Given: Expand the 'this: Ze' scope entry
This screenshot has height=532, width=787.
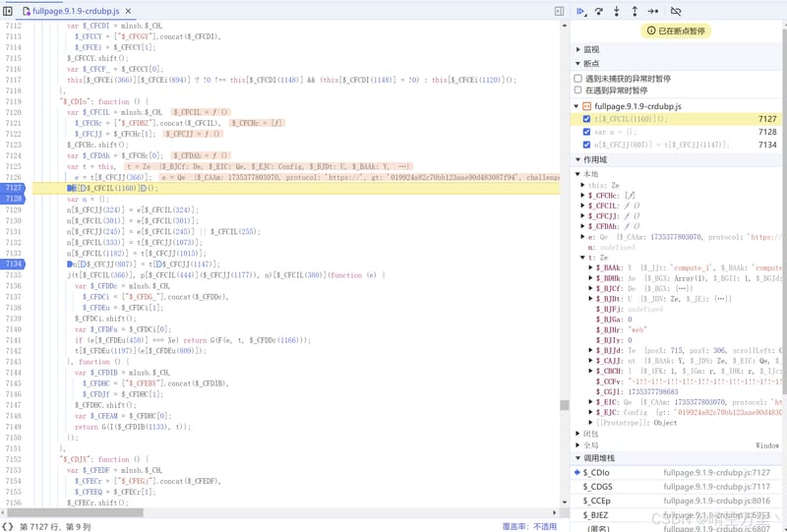Looking at the screenshot, I should [583, 185].
